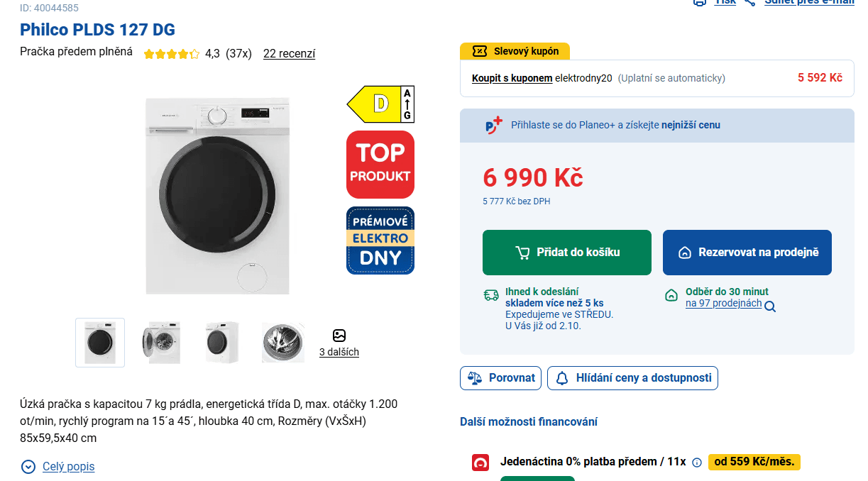
Task: Expand full description via Celý popis
Action: coord(68,466)
